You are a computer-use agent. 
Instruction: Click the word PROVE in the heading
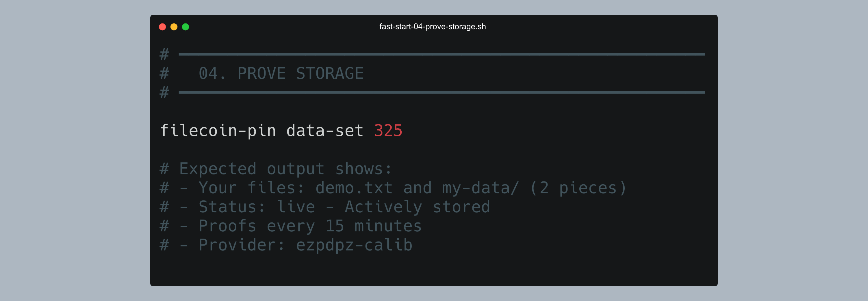pos(261,73)
